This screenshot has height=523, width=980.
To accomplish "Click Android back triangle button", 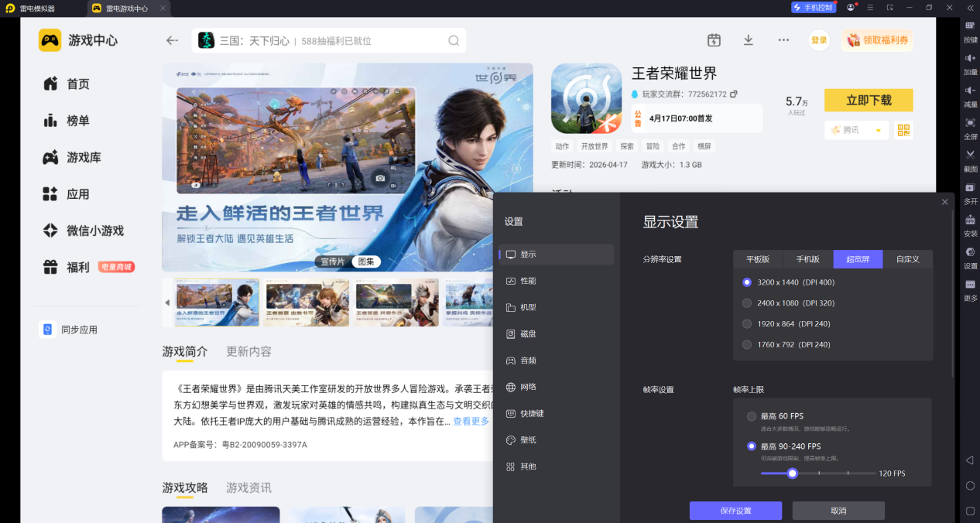I will point(970,460).
